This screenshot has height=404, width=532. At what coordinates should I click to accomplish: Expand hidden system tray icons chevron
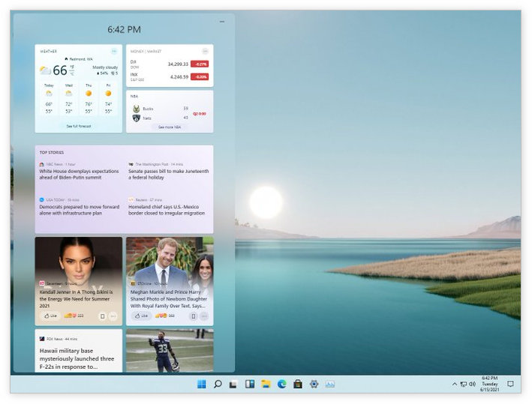[454, 384]
